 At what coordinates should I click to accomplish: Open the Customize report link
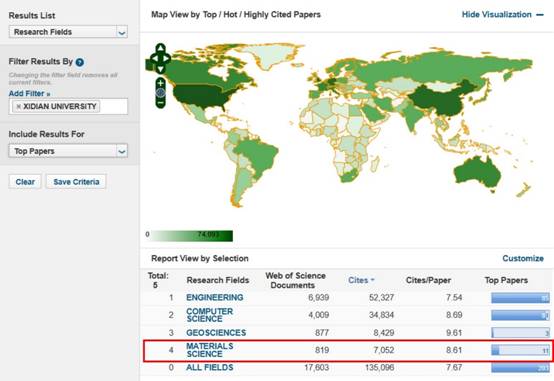[x=523, y=258]
